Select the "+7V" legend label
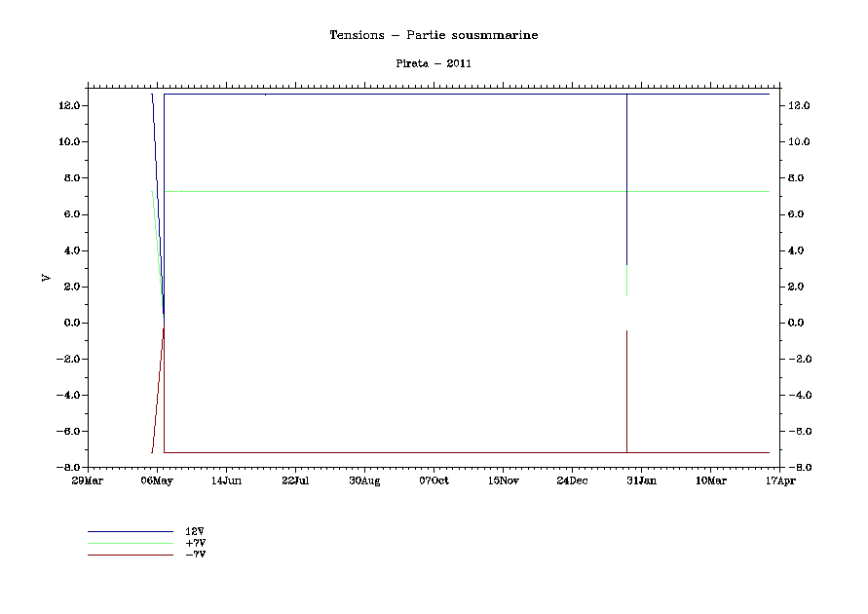 pyautogui.click(x=195, y=543)
